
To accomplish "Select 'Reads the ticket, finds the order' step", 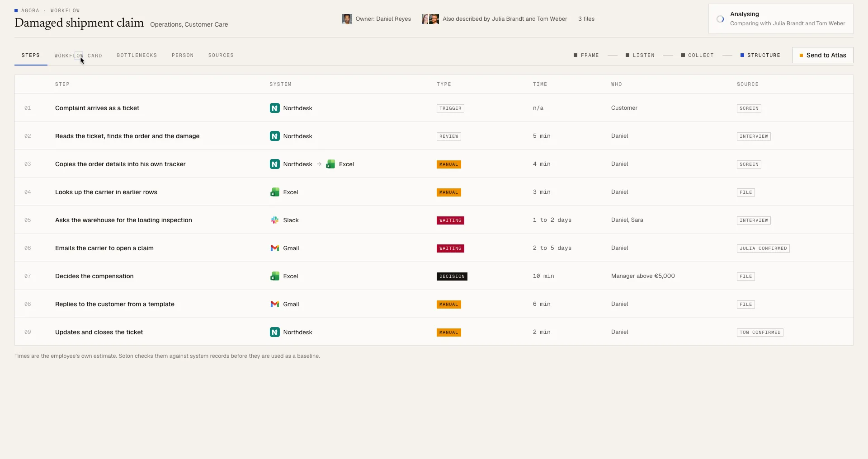I will [127, 136].
